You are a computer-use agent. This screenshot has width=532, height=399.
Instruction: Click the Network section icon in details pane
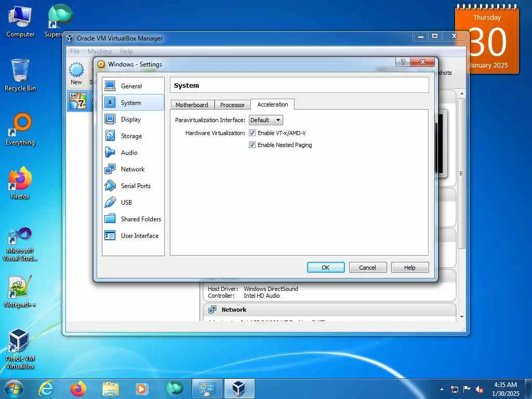coord(212,310)
